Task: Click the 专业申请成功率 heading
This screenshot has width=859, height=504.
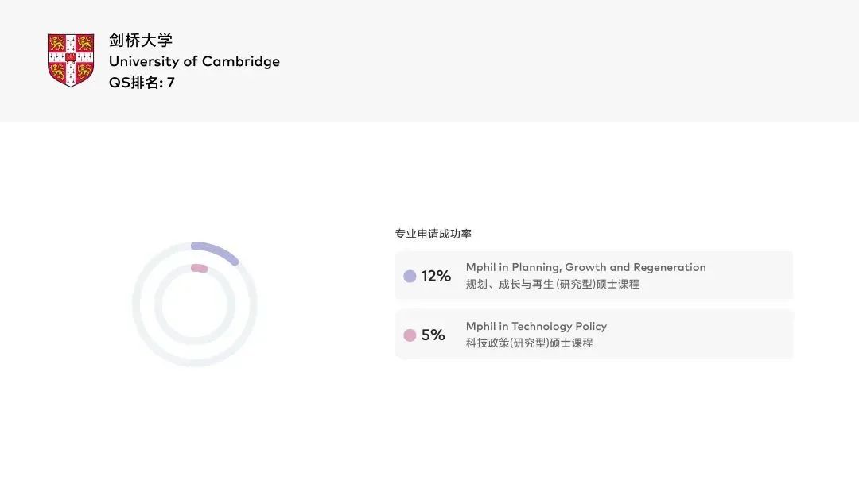Action: (x=433, y=234)
